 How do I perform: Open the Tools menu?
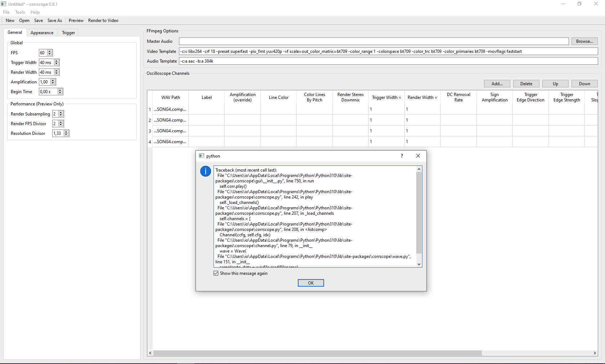pos(20,12)
